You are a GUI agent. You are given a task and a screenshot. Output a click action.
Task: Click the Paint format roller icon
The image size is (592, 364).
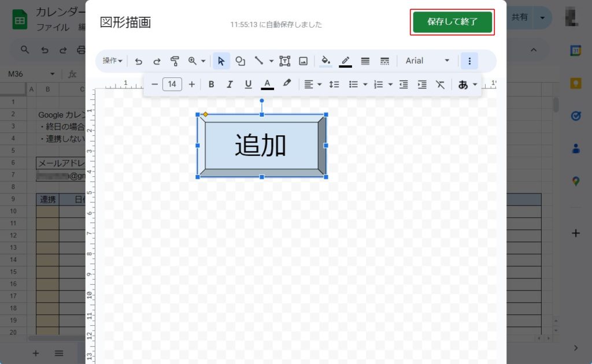[x=175, y=61]
